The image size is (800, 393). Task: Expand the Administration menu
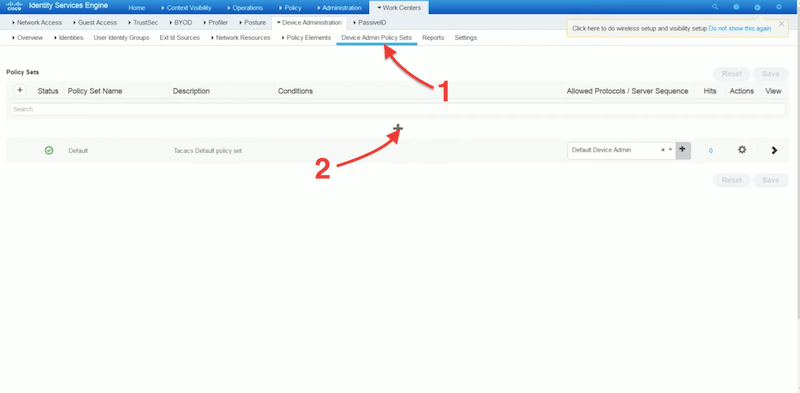339,8
